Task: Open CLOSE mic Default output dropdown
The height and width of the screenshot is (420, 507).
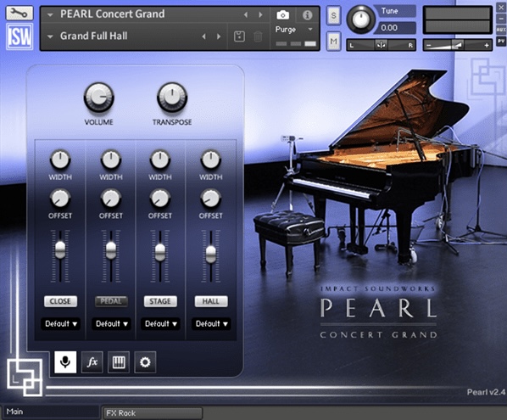Action: pos(60,324)
